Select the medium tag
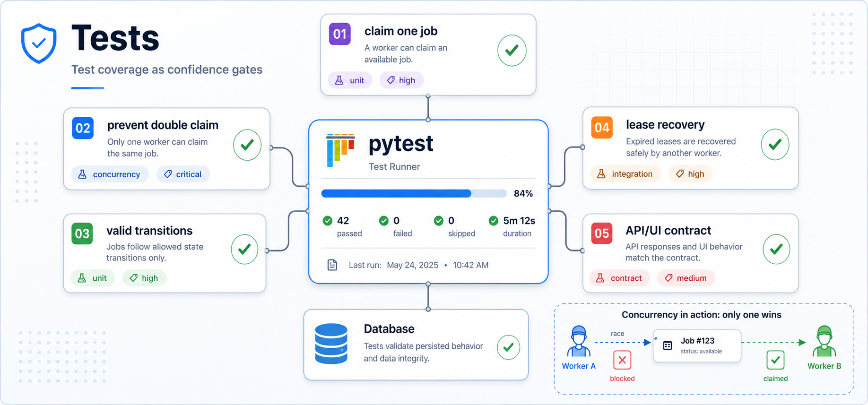Screen dimensions: 868x405 686,278
